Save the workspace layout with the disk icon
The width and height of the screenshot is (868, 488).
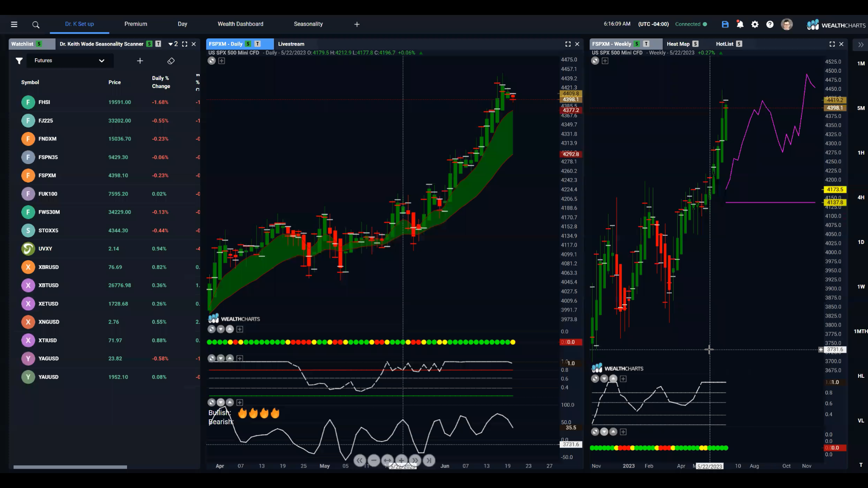pos(725,24)
